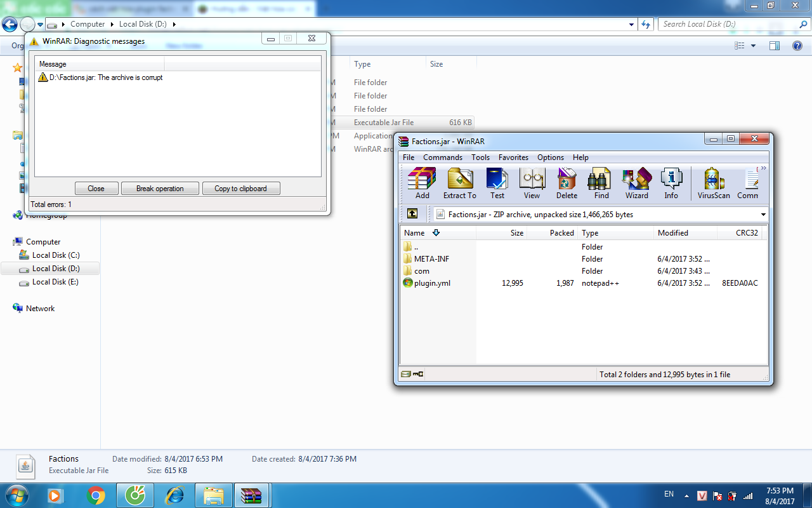Run VirusScan on the archive
Image resolution: width=812 pixels, height=508 pixels.
714,184
